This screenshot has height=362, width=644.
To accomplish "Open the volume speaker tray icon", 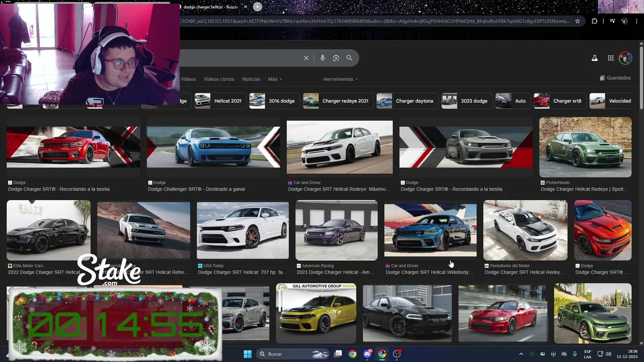I will click(x=609, y=354).
